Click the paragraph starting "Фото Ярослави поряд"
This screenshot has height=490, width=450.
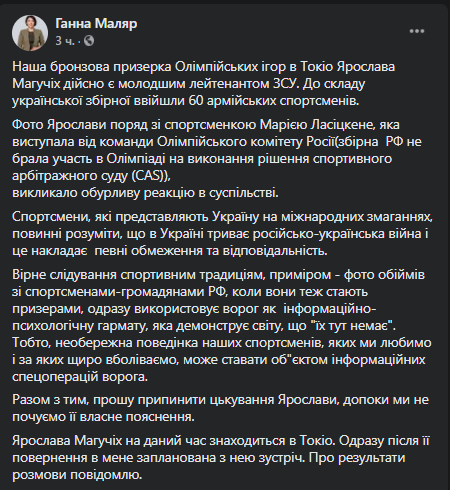[x=217, y=158]
